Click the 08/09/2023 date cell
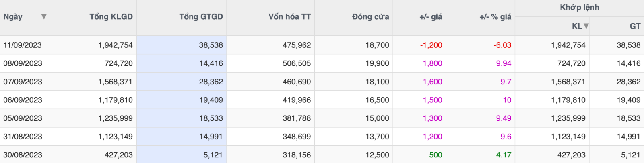The width and height of the screenshot is (644, 163). point(23,63)
